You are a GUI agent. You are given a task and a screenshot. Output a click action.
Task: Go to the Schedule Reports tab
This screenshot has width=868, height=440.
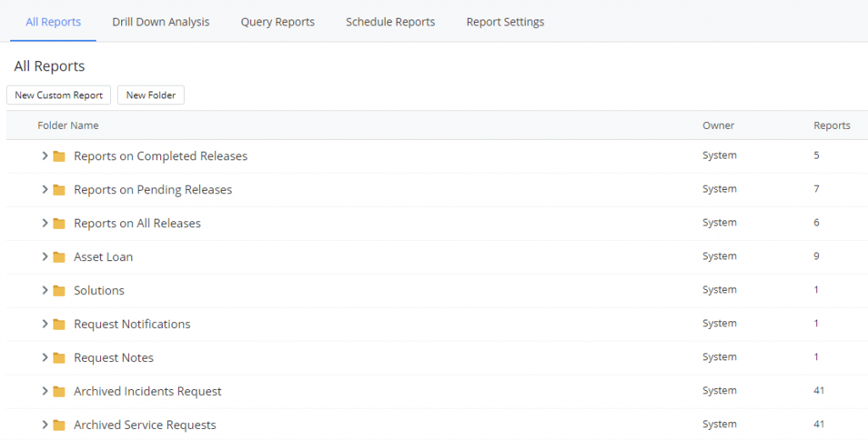(x=390, y=22)
